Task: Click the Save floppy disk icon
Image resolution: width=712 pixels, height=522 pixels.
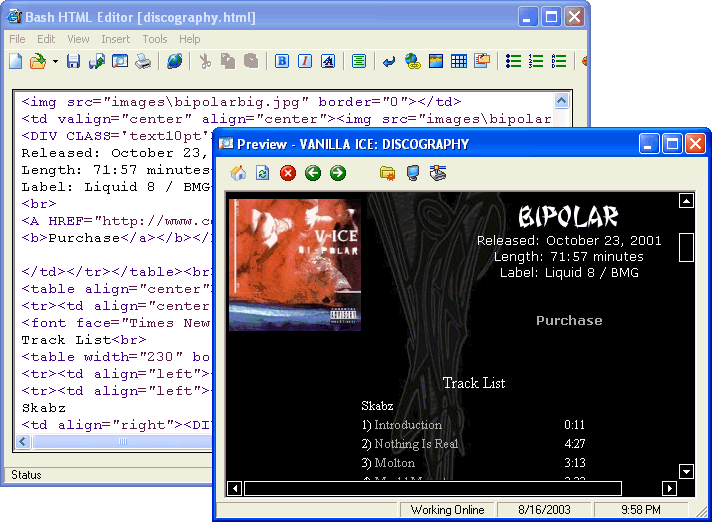Action: [76, 62]
